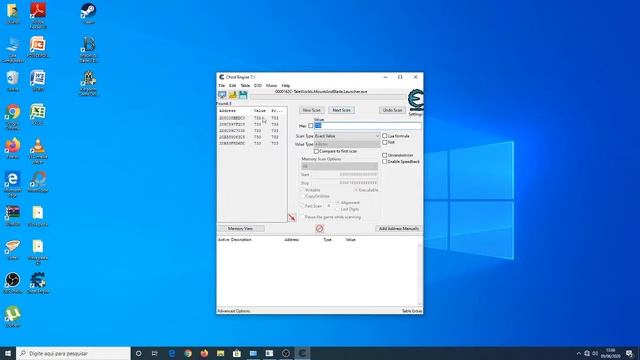
Task: Toggle the CopyOnWrite checkbox
Action: pyautogui.click(x=302, y=196)
